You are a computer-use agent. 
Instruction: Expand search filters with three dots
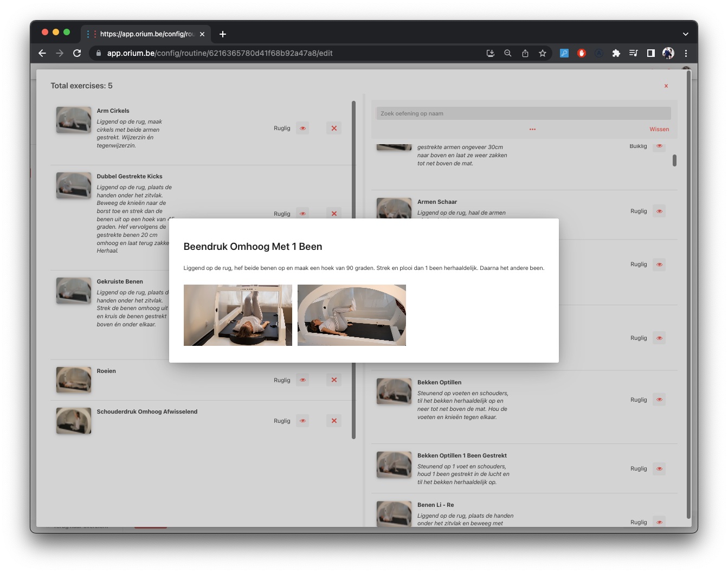[532, 129]
